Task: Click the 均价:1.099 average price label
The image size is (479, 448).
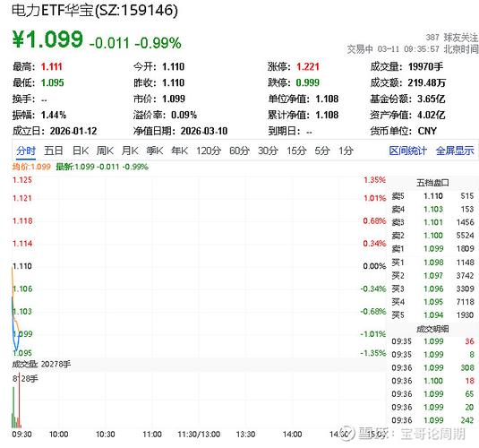Action: [31, 167]
